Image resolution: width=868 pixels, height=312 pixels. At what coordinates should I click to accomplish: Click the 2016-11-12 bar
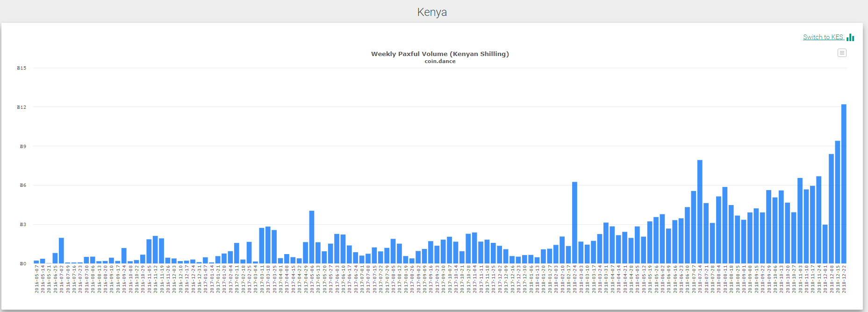tap(155, 250)
